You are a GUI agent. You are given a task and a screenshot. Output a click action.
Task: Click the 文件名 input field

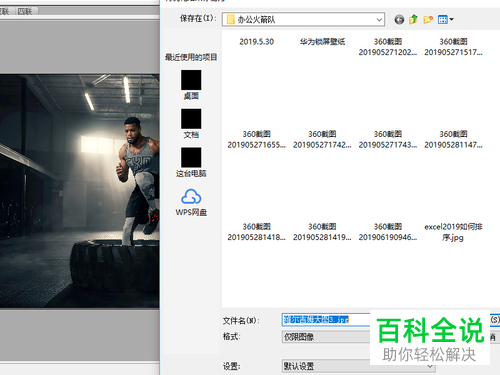coord(326,320)
